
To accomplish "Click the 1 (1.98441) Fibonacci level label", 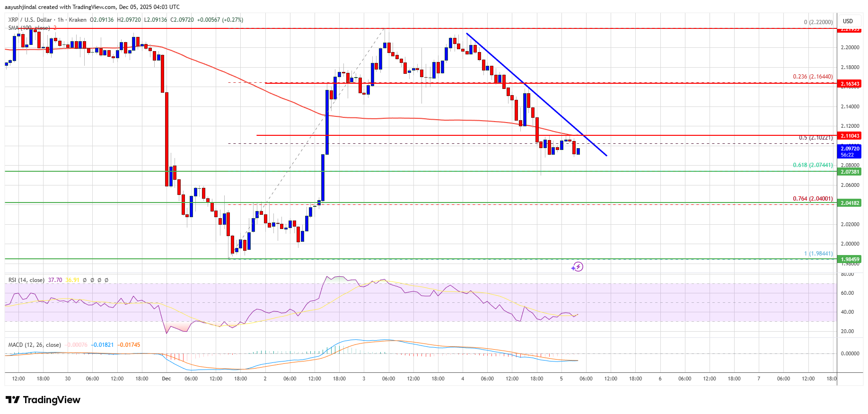I will pyautogui.click(x=818, y=254).
